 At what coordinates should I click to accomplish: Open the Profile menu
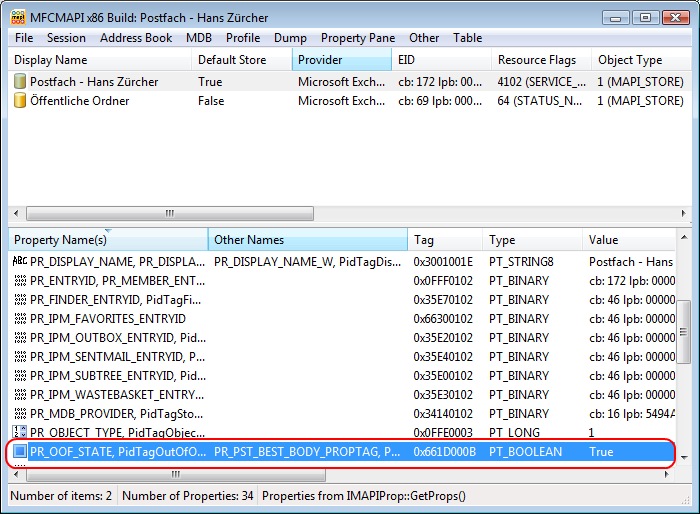(243, 38)
